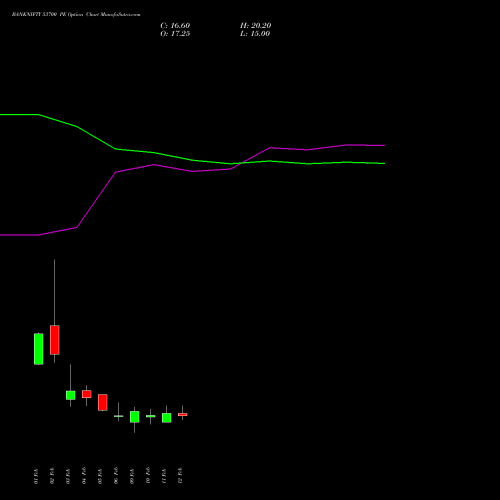Select the thin green candle for 10 Feb

coord(151,416)
